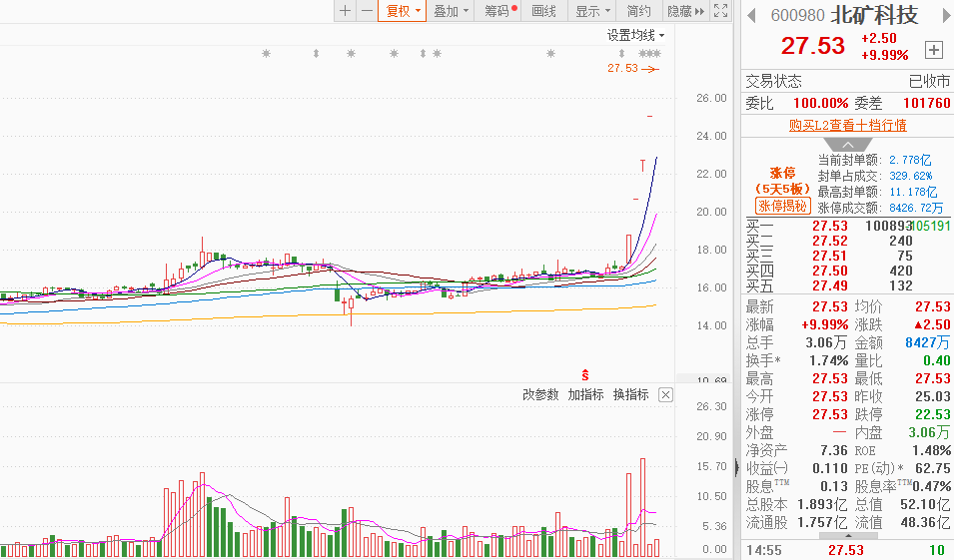Click the 换手 value 1.74%
The height and width of the screenshot is (560, 954).
coord(829,360)
